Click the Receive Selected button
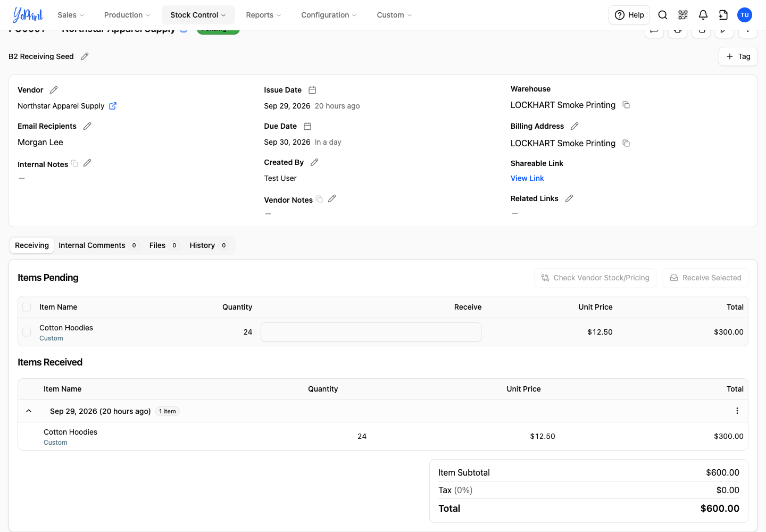Image resolution: width=766 pixels, height=532 pixels. pyautogui.click(x=705, y=278)
